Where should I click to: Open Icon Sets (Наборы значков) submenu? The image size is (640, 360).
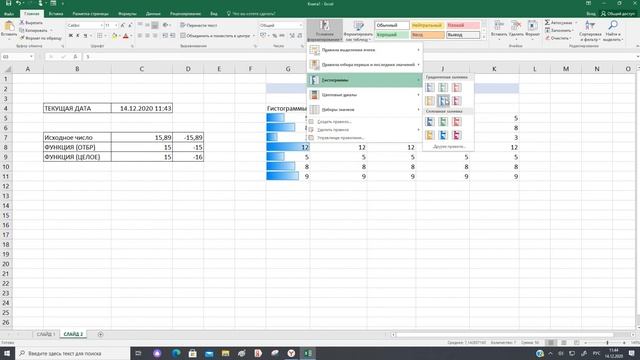tap(364, 109)
